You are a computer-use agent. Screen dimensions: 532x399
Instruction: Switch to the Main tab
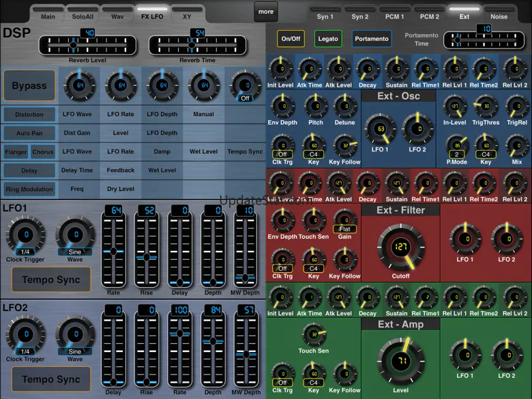[x=48, y=14]
